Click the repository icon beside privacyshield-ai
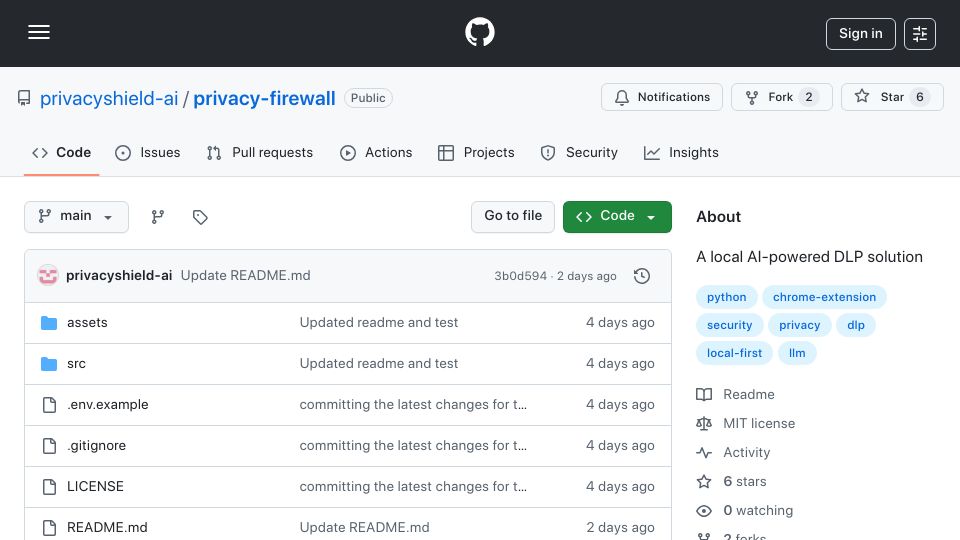960x540 pixels. coord(24,98)
